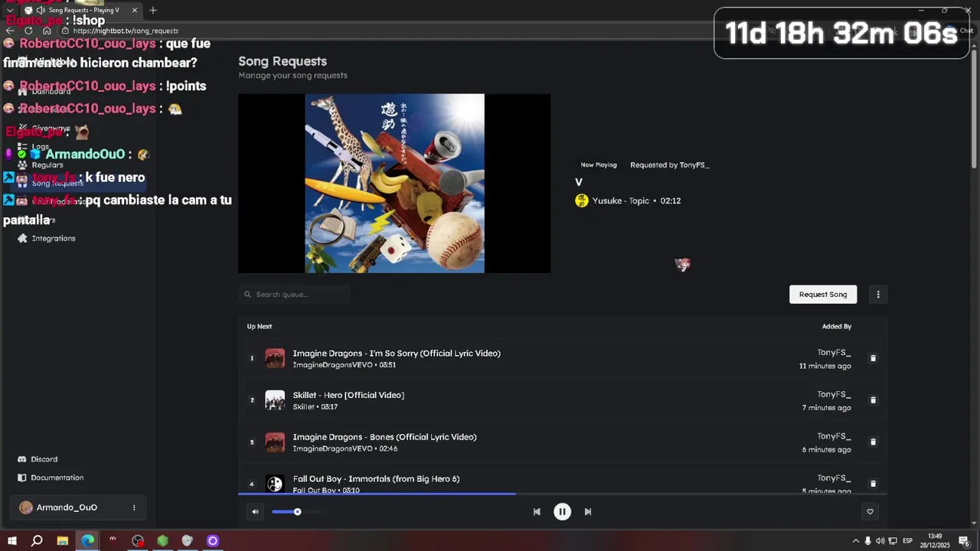This screenshot has width=980, height=551.
Task: Click the "Up Next" column header
Action: (x=260, y=327)
